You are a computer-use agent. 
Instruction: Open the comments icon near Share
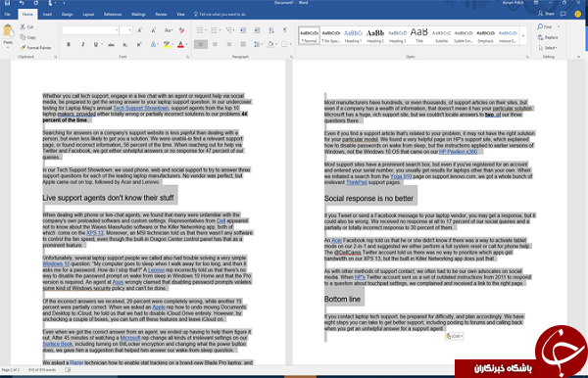coord(563,14)
